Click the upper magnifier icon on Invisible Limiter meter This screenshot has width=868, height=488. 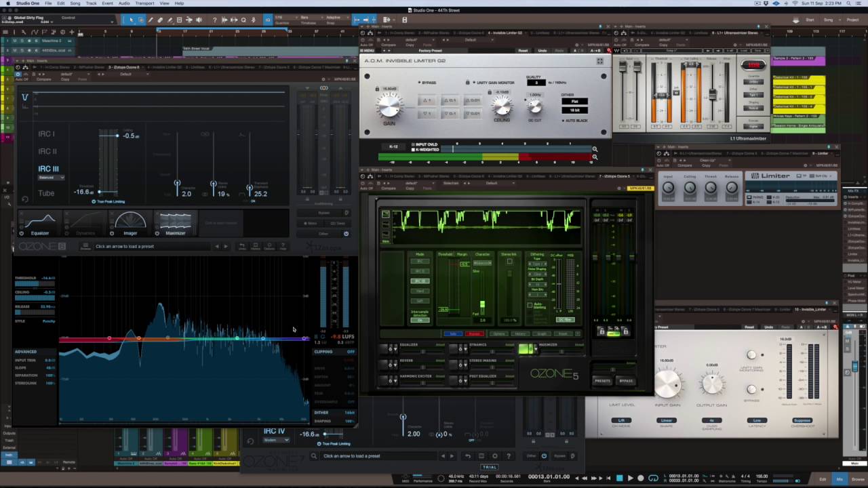(595, 149)
